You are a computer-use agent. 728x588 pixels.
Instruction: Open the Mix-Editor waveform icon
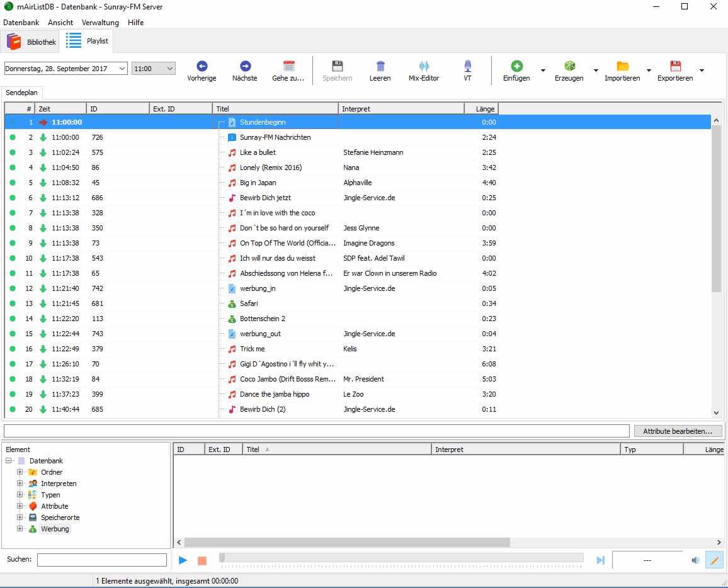click(x=424, y=66)
